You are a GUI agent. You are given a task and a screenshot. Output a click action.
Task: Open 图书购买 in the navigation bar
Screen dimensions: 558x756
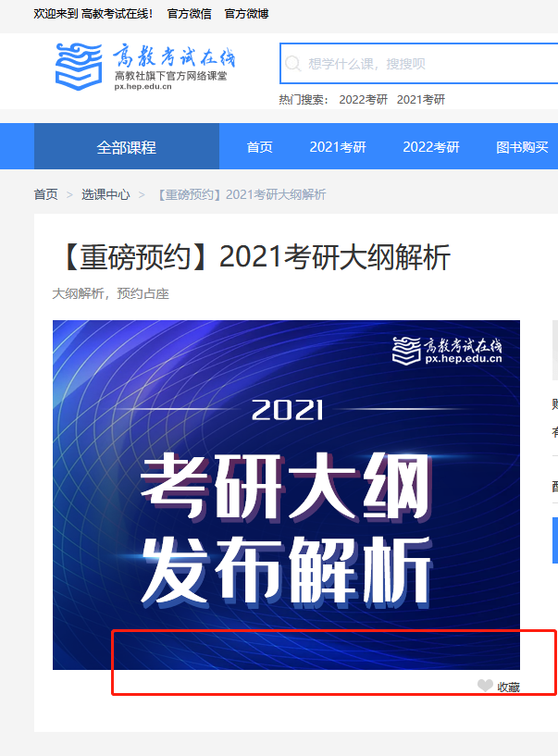(x=522, y=146)
